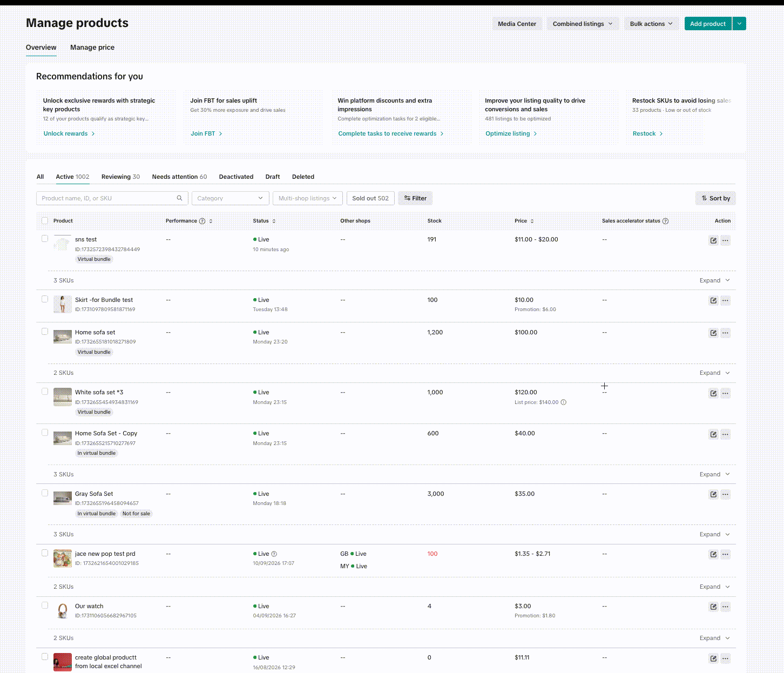This screenshot has width=784, height=673.
Task: Edit the Gray Sofa Set product
Action: pos(713,494)
